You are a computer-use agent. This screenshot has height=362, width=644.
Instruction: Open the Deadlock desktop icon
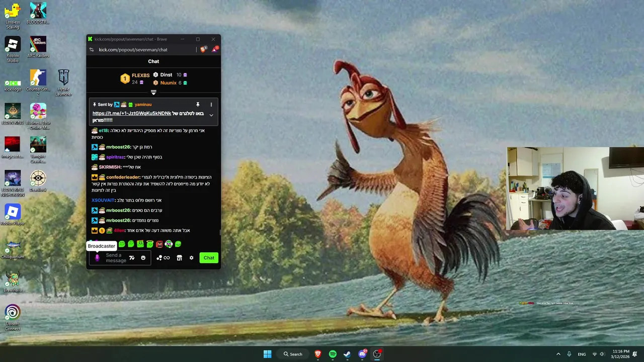click(x=38, y=182)
